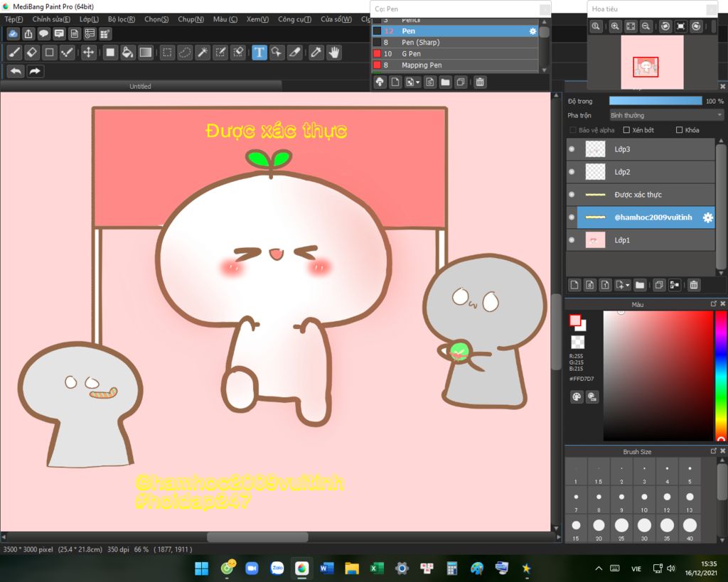Select the Gradient tool
Image resolution: width=728 pixels, height=582 pixels.
[145, 53]
